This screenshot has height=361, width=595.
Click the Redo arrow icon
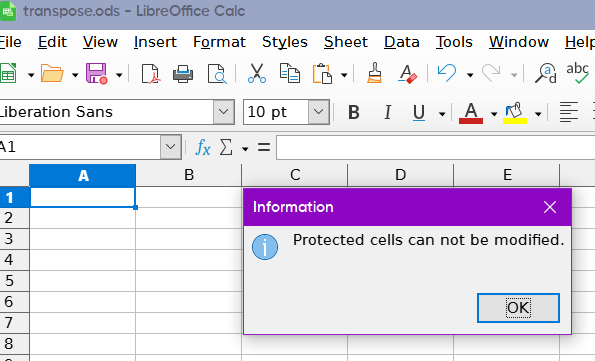[x=491, y=73]
